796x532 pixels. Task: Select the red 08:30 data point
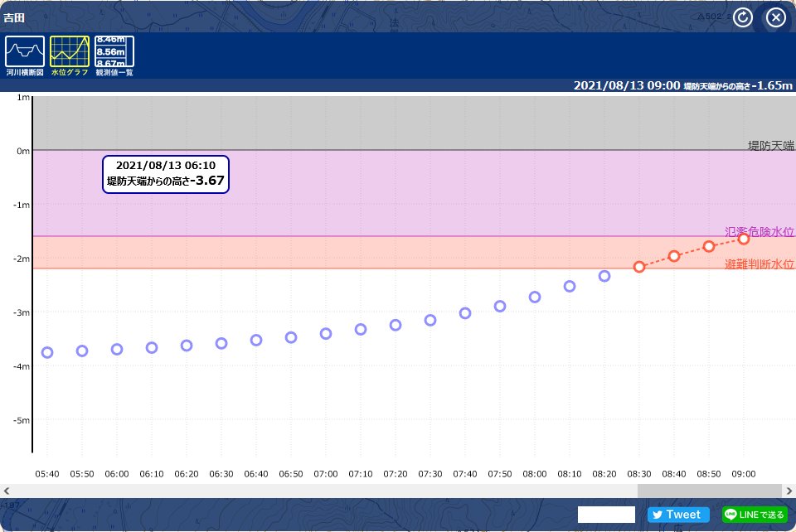(x=639, y=267)
